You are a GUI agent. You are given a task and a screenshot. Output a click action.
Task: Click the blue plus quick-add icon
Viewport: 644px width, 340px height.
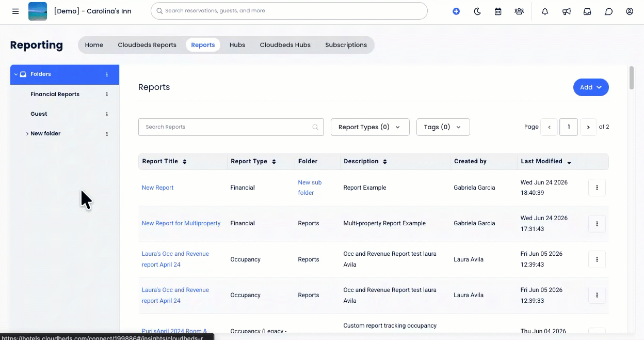click(x=456, y=11)
